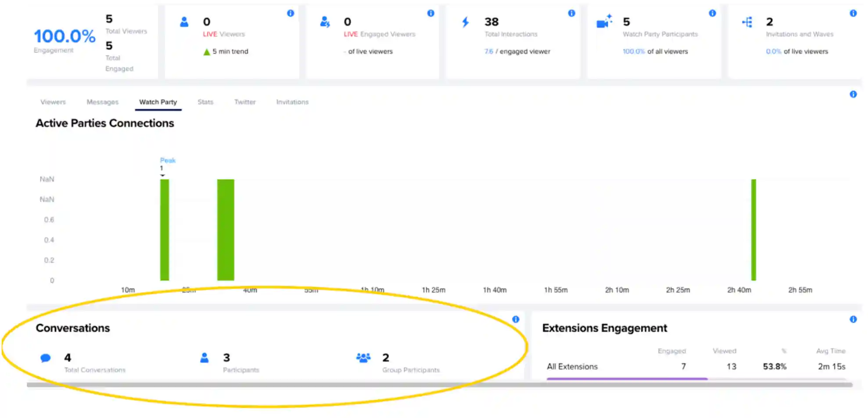Viewport: 868px width, 418px height.
Task: Click info icon in Extensions Engagement panel
Action: [x=853, y=319]
